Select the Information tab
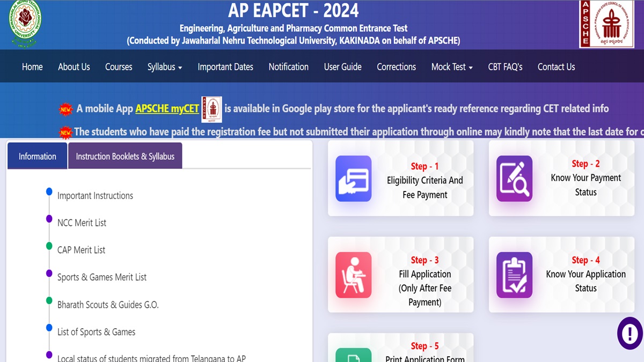 pos(38,156)
